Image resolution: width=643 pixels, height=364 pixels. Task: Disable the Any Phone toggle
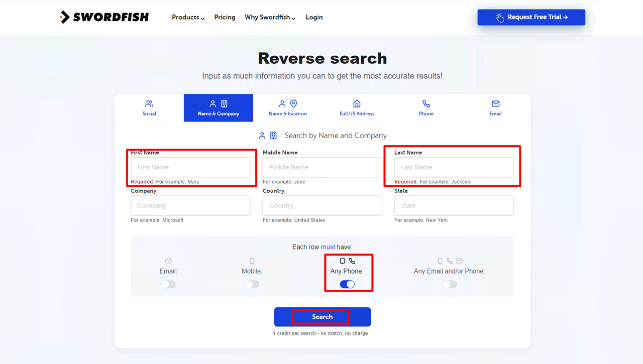click(347, 284)
